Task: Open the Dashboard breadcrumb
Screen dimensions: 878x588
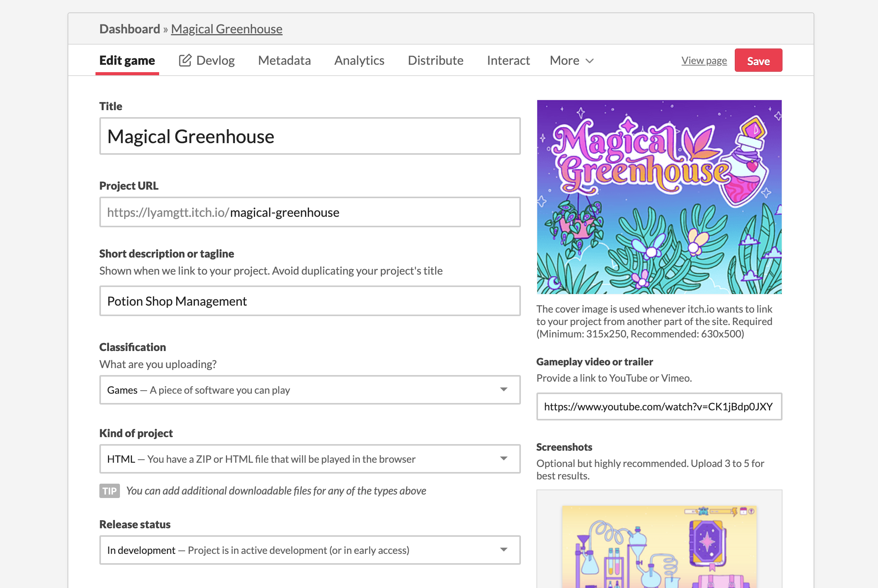Action: tap(130, 29)
